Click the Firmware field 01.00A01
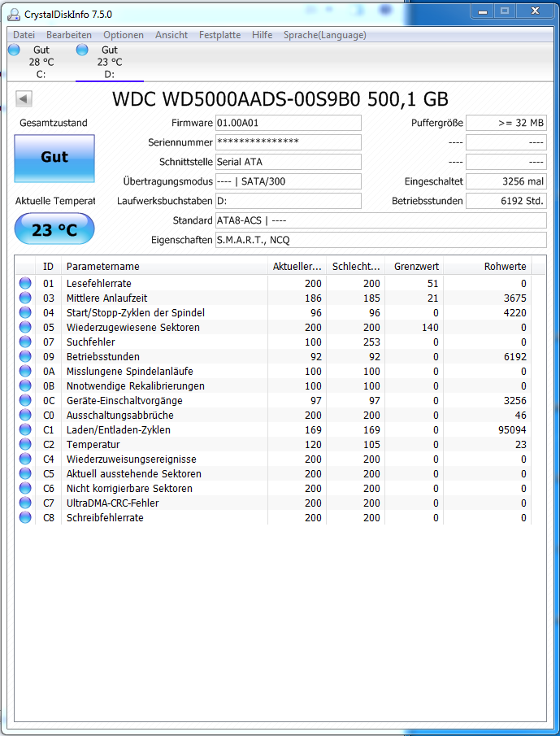This screenshot has width=560, height=736. pyautogui.click(x=289, y=123)
